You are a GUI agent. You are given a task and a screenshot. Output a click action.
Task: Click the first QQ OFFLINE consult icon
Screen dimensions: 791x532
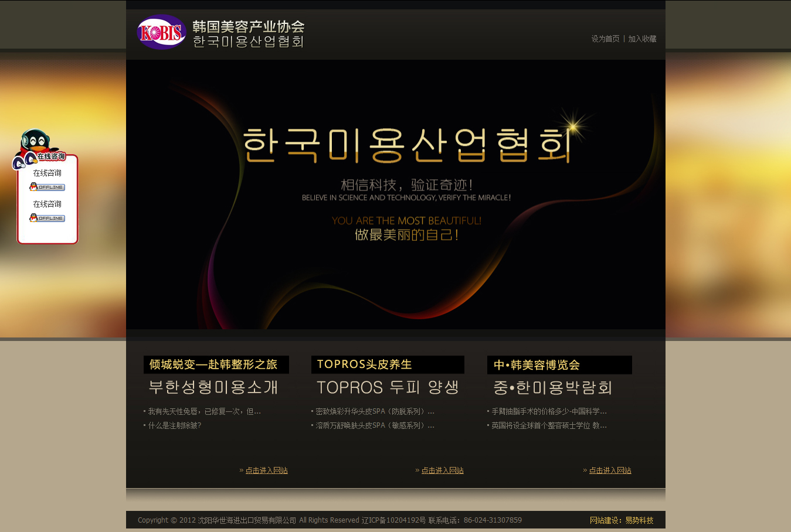pos(47,186)
